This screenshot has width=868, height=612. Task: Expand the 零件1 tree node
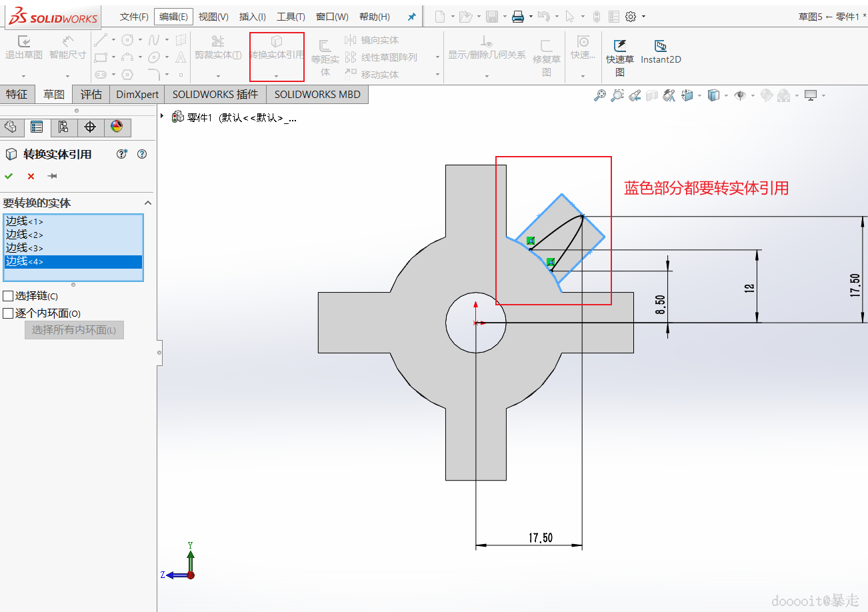tap(162, 116)
